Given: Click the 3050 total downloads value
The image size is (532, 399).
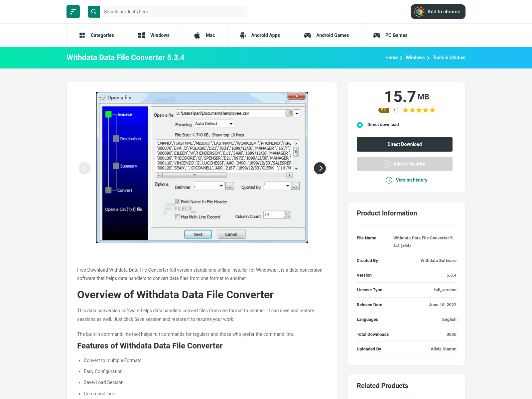Looking at the screenshot, I should tap(451, 334).
